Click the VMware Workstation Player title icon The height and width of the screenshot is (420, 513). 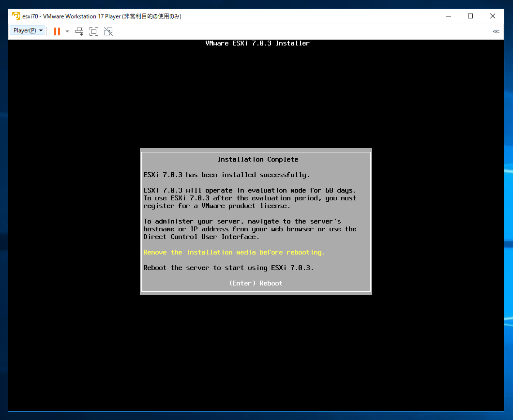click(15, 16)
